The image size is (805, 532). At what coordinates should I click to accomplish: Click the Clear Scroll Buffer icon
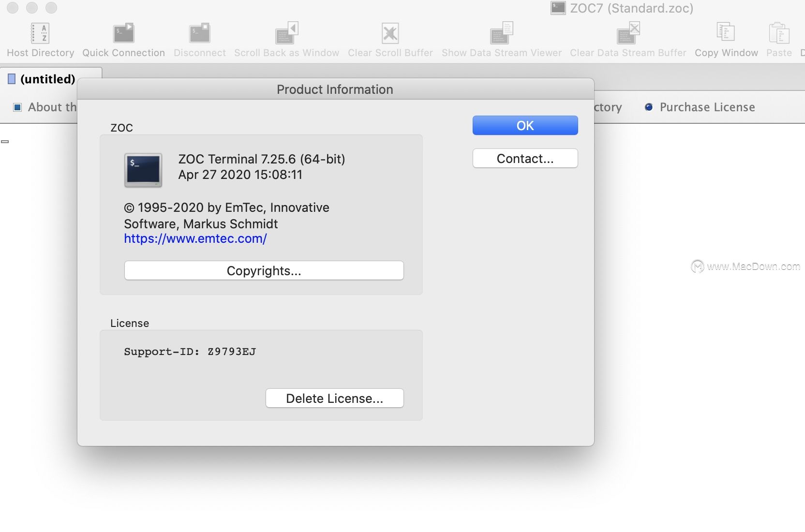[x=390, y=33]
